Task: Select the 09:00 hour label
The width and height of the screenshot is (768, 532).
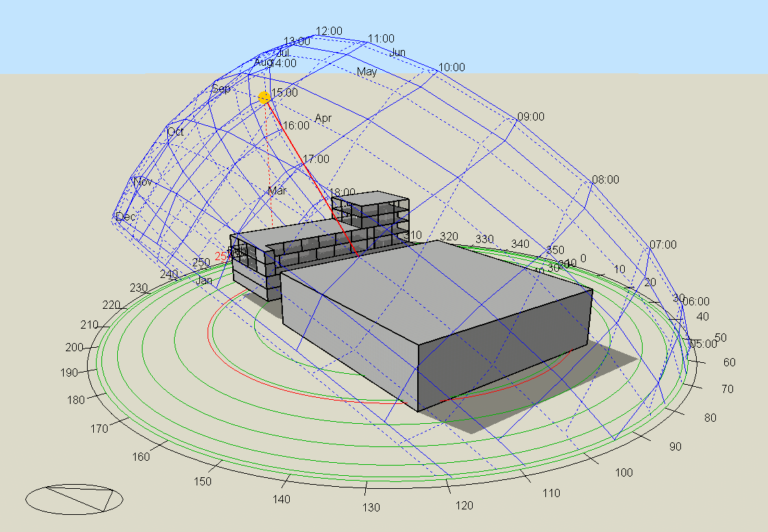Action: pyautogui.click(x=530, y=117)
